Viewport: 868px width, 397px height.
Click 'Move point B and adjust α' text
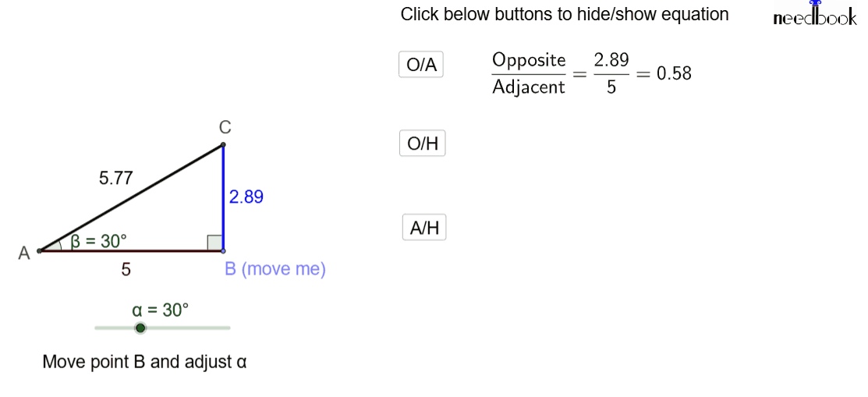(144, 362)
